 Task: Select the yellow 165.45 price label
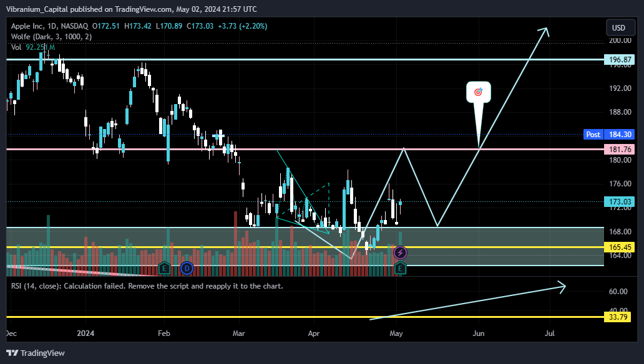click(x=620, y=247)
